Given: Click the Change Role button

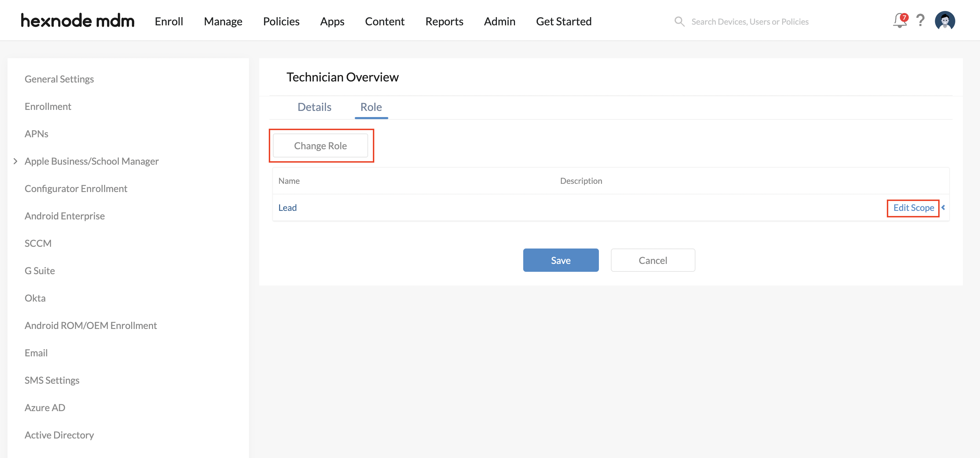Looking at the screenshot, I should pyautogui.click(x=320, y=146).
